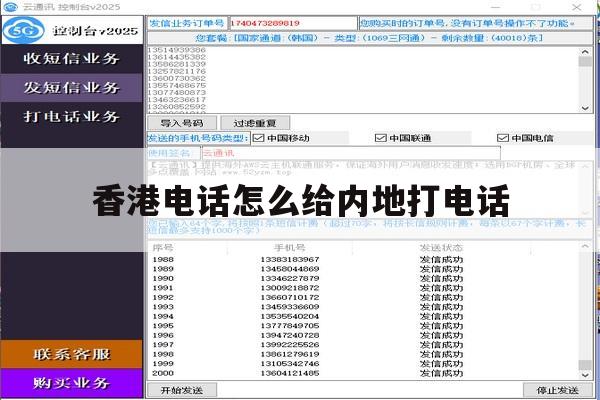Image resolution: width=600 pixels, height=400 pixels.
Task: Toggle the 中国电信 checkbox
Action: (x=502, y=138)
